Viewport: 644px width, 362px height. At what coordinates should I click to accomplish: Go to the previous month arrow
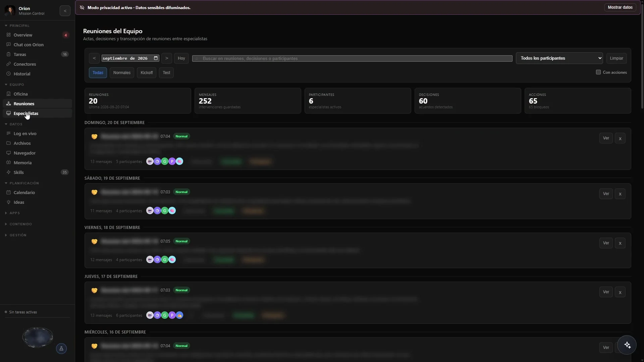tap(94, 58)
